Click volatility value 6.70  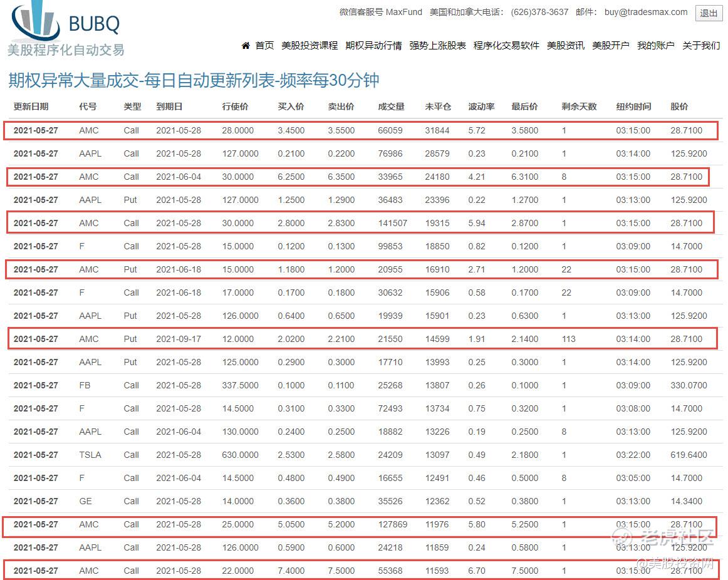click(x=476, y=571)
